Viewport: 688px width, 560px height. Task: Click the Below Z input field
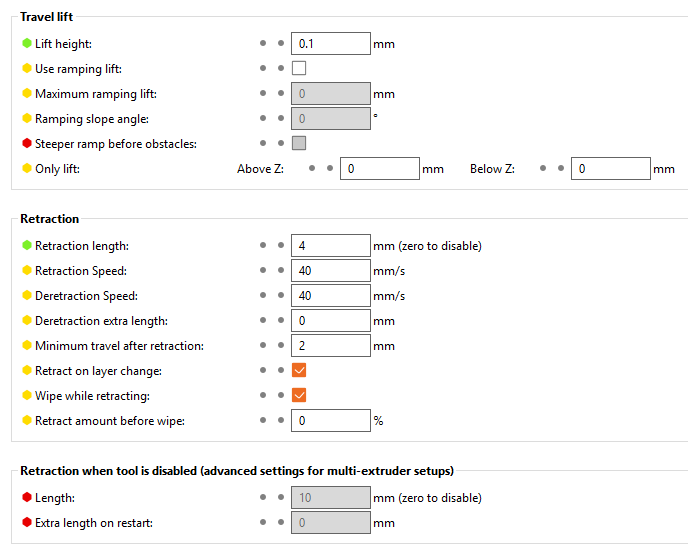tap(611, 169)
